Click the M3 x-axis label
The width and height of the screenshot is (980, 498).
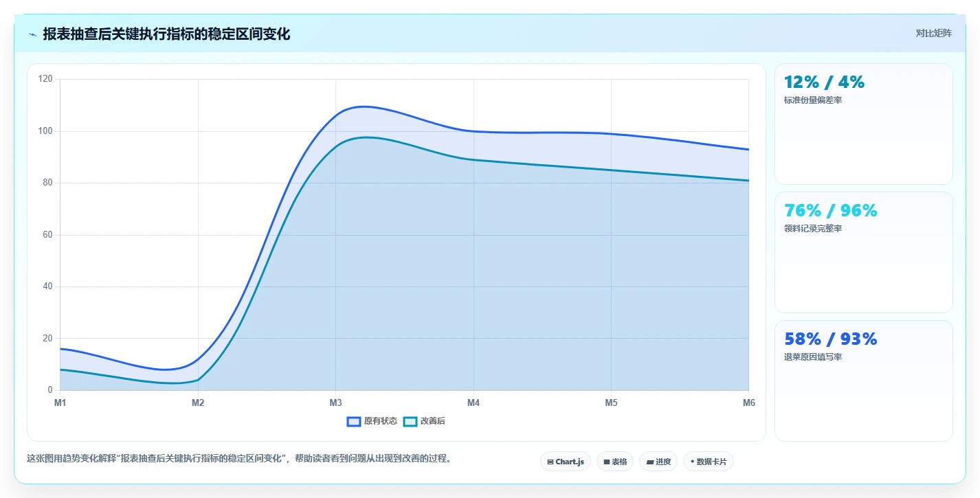tap(335, 403)
